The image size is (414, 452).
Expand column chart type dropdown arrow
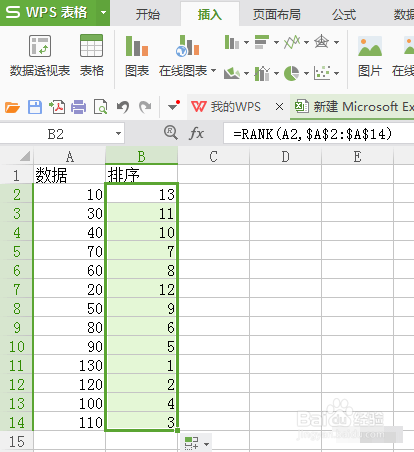[246, 42]
